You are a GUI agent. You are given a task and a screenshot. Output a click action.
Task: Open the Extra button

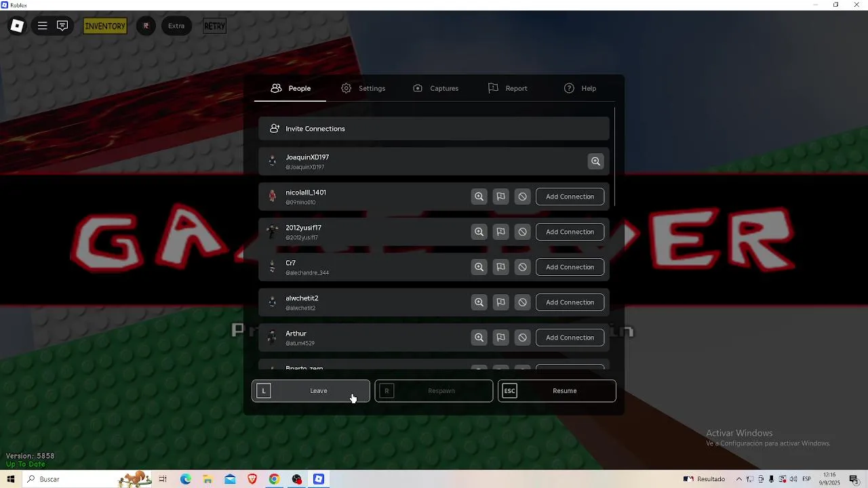[176, 26]
